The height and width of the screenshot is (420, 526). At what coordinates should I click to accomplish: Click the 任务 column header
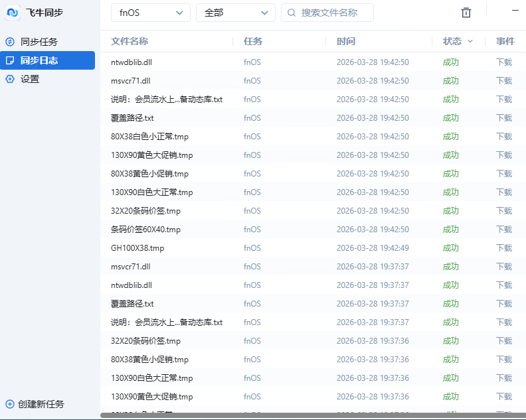253,41
